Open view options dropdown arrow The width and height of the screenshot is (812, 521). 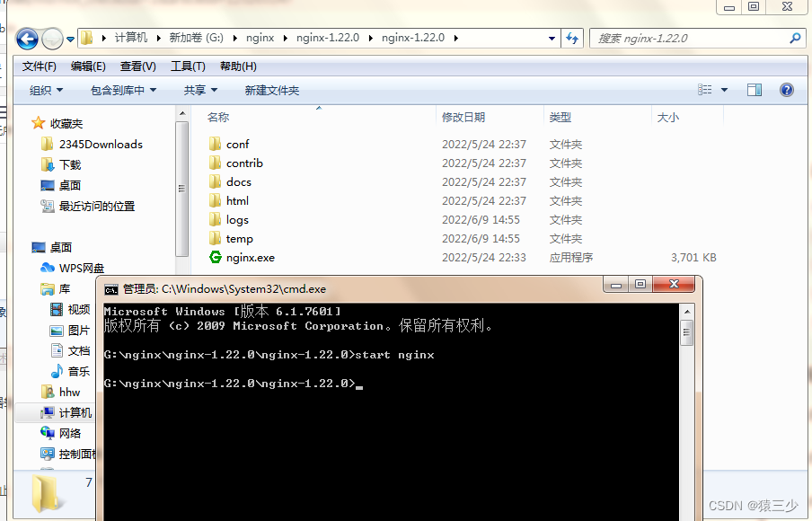pyautogui.click(x=725, y=90)
